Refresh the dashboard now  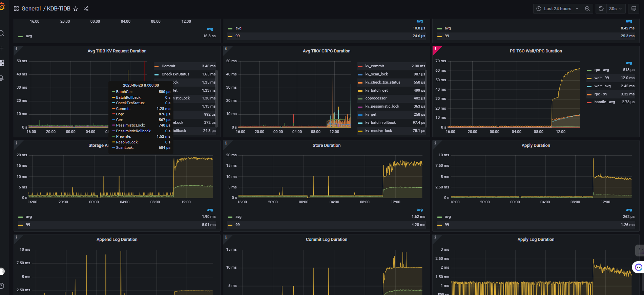[x=601, y=9]
